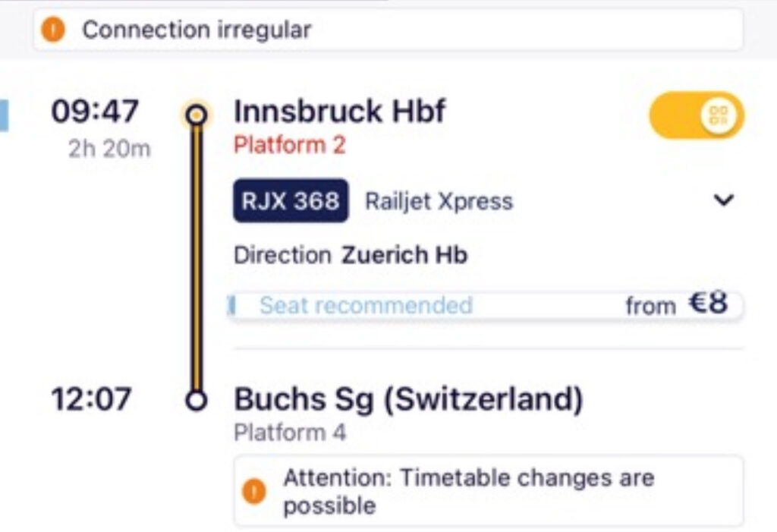Click the yellow route line between stops
This screenshot has height=532, width=777.
[x=197, y=258]
